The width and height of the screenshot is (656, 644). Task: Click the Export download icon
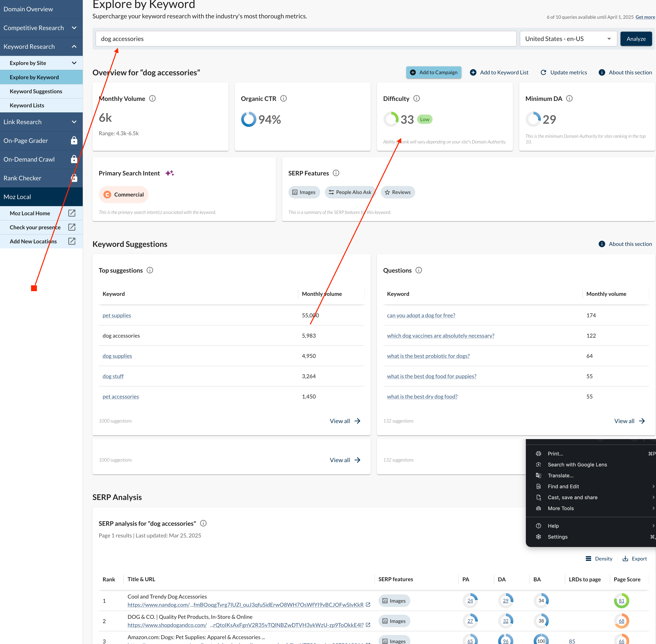point(625,559)
